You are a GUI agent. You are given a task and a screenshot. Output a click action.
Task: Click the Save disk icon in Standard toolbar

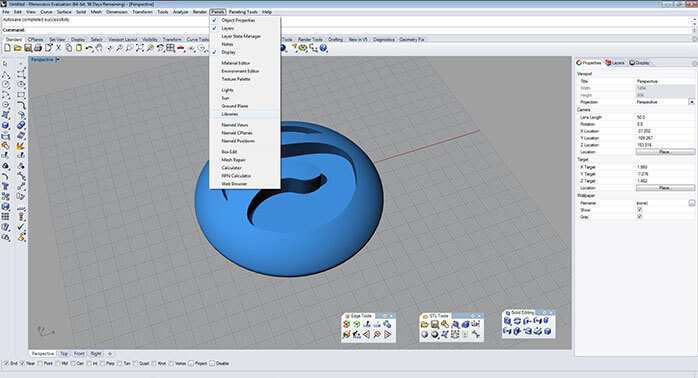pos(28,48)
